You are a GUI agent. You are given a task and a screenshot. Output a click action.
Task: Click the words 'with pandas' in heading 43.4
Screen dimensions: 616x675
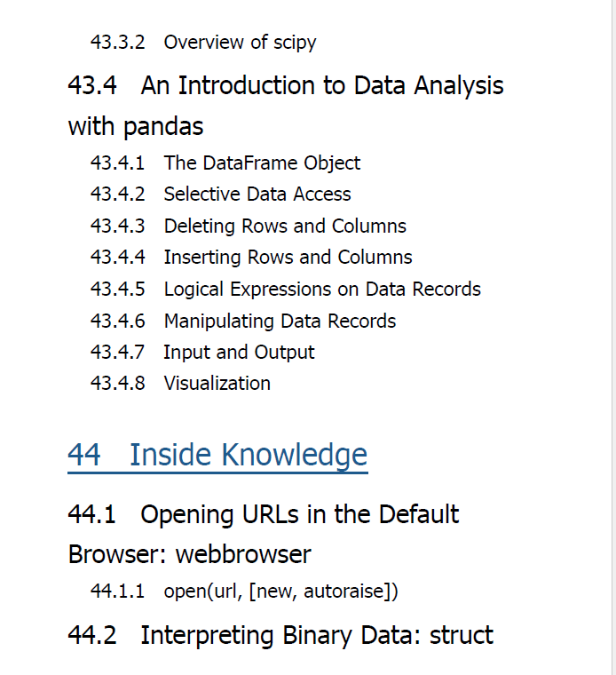pos(136,126)
